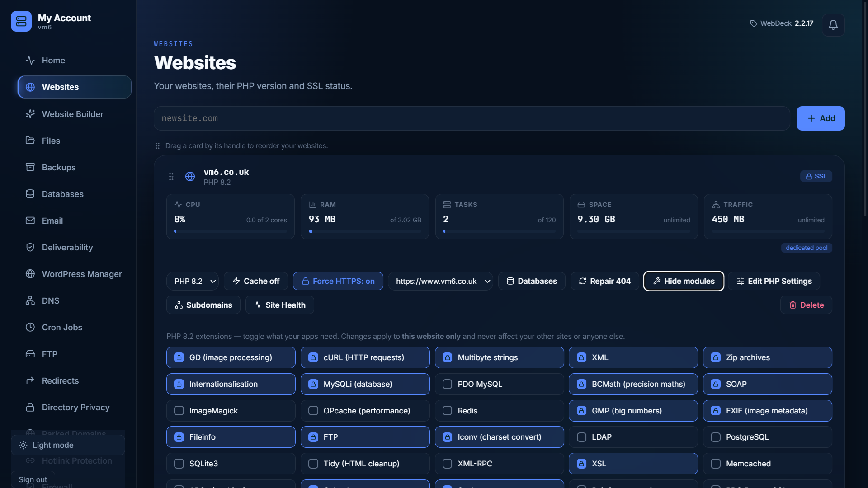Click the Backups archive icon
The width and height of the screenshot is (868, 488).
[30, 167]
